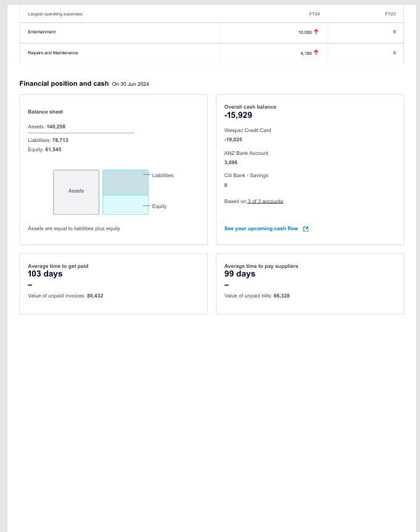
Task: Open the 3 of 3 accounts link
Action: tap(265, 201)
